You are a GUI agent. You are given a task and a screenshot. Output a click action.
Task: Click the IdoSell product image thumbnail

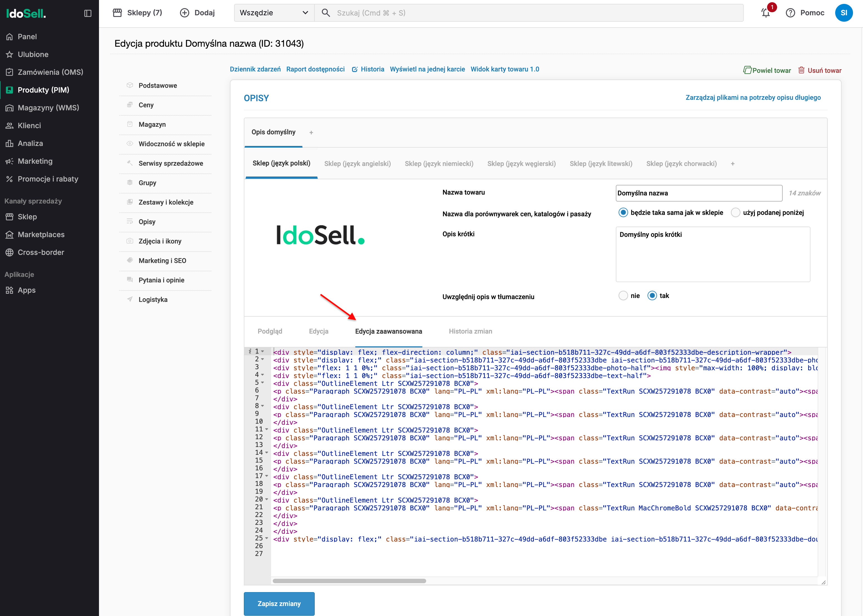(320, 235)
